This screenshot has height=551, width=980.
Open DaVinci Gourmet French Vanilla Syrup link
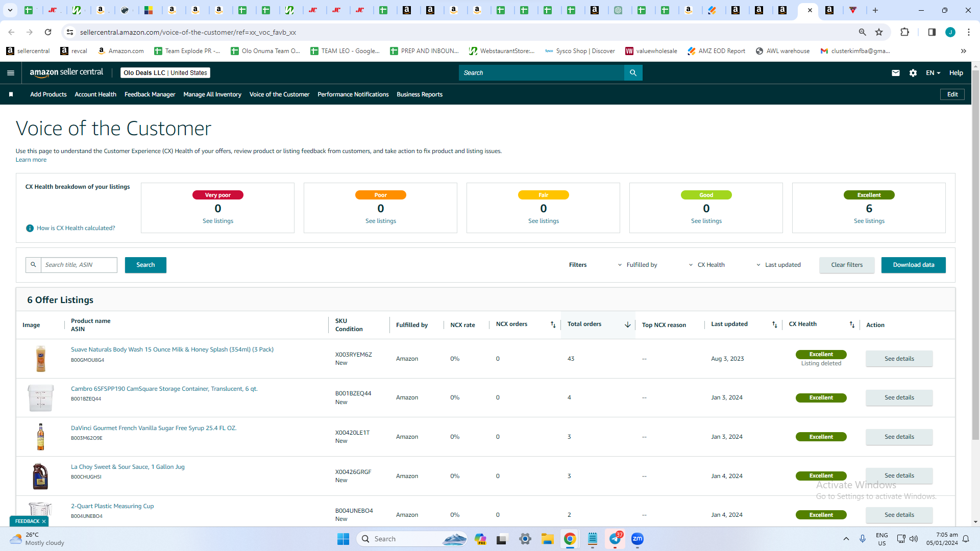click(154, 428)
